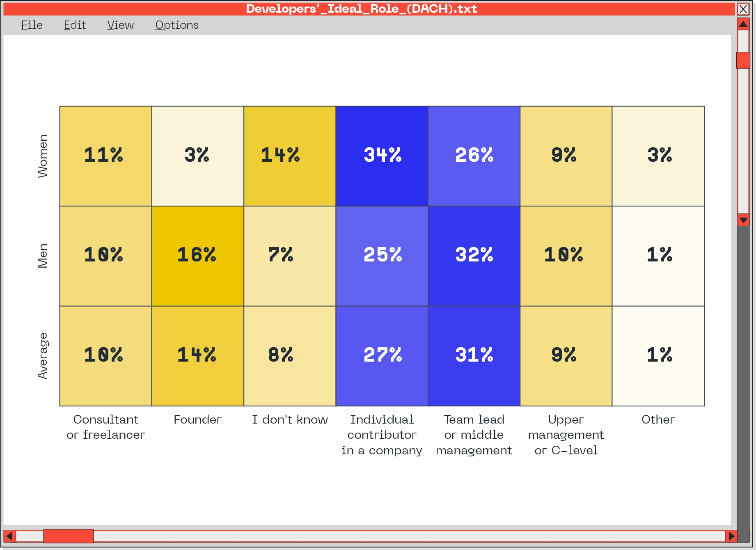Click the Upper management or C-level label
Screen dimensions: 756x550
(x=566, y=435)
